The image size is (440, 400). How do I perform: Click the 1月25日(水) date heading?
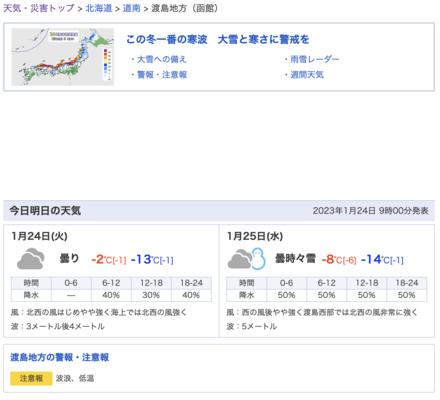click(255, 236)
